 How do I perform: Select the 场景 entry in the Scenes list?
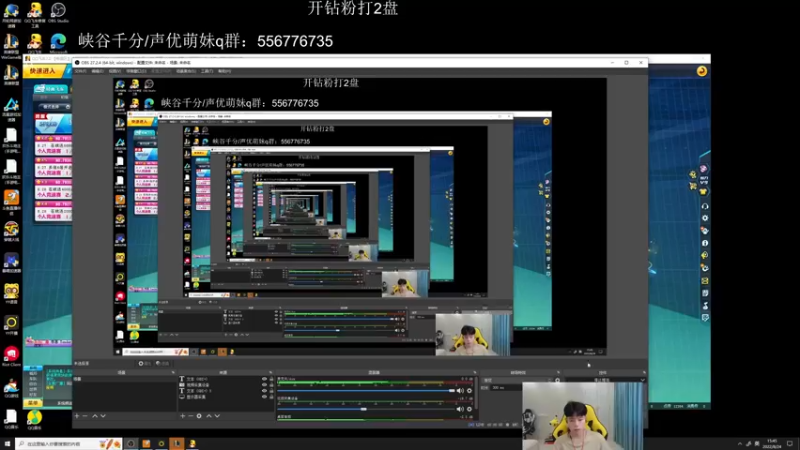click(124, 379)
